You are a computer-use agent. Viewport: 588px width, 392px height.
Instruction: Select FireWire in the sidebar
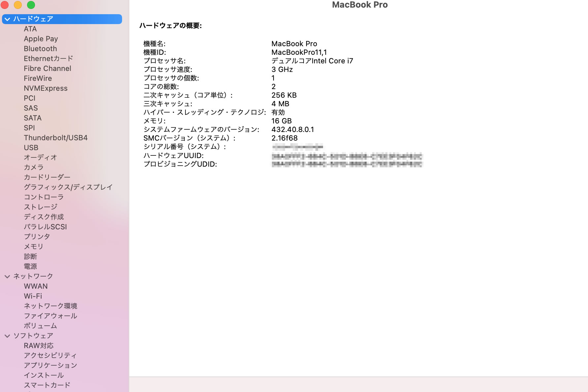pos(38,79)
